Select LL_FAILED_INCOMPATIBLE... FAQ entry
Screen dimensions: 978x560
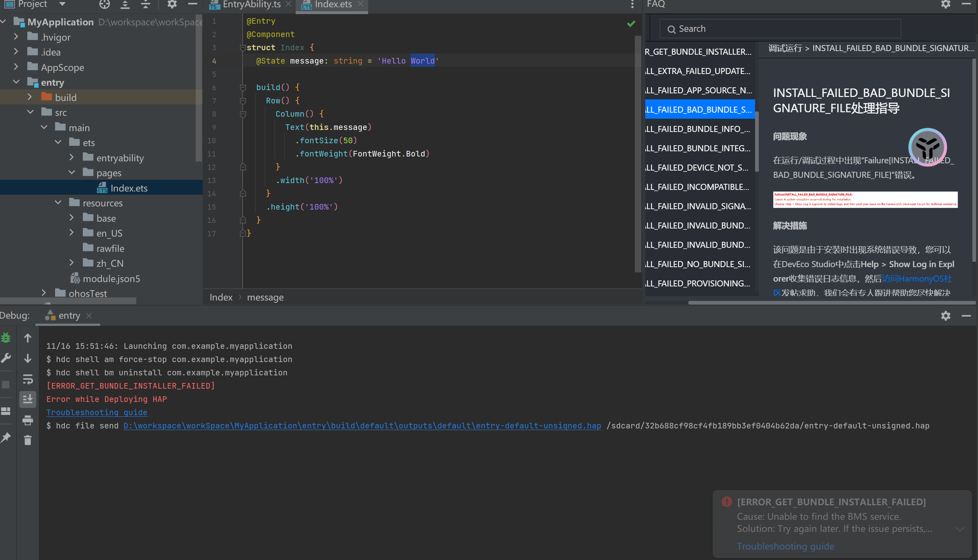pos(700,187)
